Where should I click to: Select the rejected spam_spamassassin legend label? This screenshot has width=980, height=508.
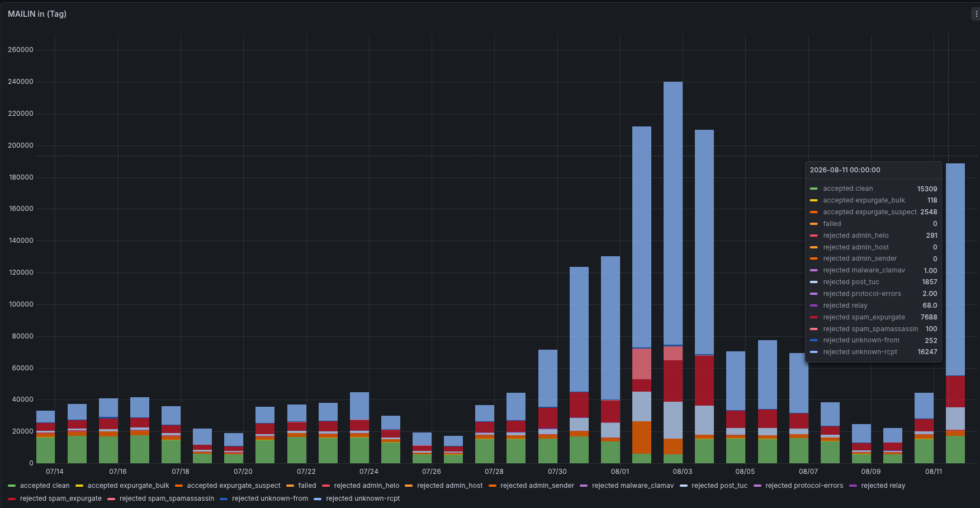click(x=167, y=498)
